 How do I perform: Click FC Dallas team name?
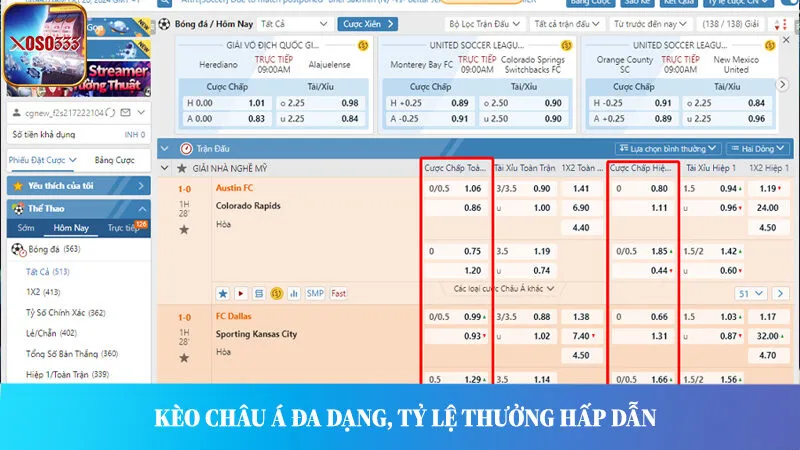pyautogui.click(x=234, y=316)
